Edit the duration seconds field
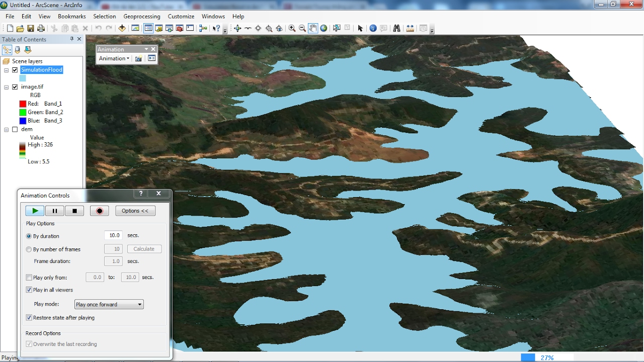Image resolution: width=644 pixels, height=362 pixels. pos(113,235)
